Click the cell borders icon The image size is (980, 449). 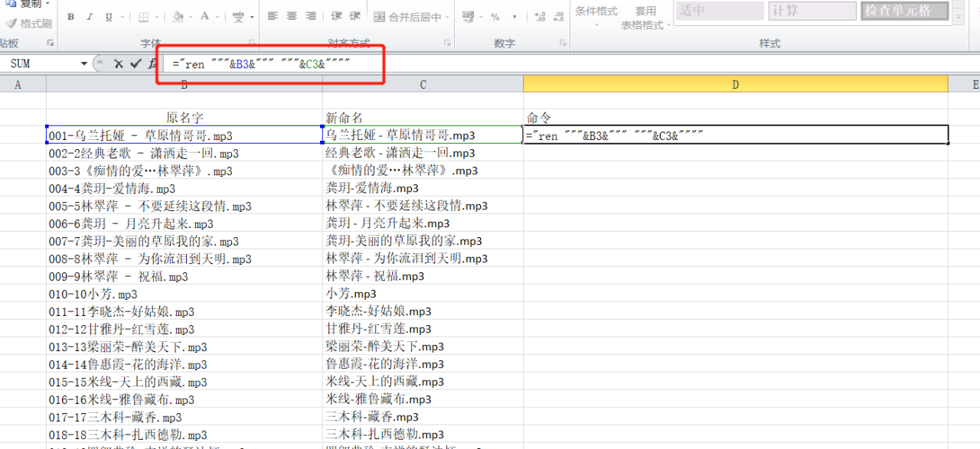pos(145,17)
